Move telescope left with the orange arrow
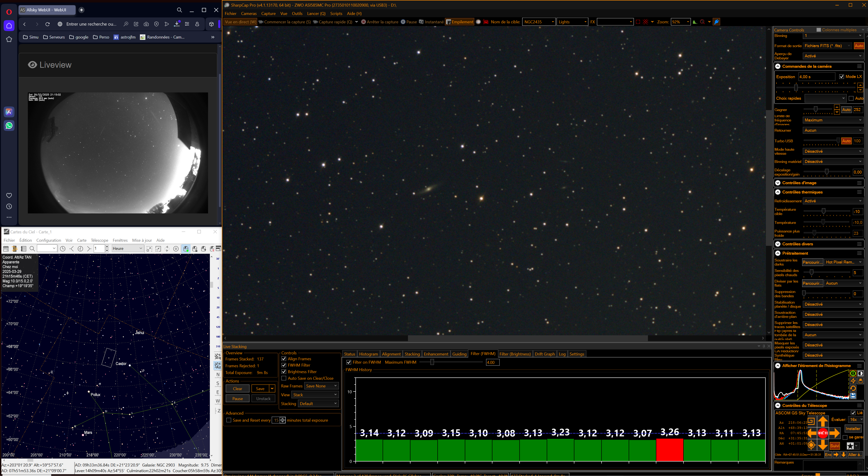 [812, 433]
